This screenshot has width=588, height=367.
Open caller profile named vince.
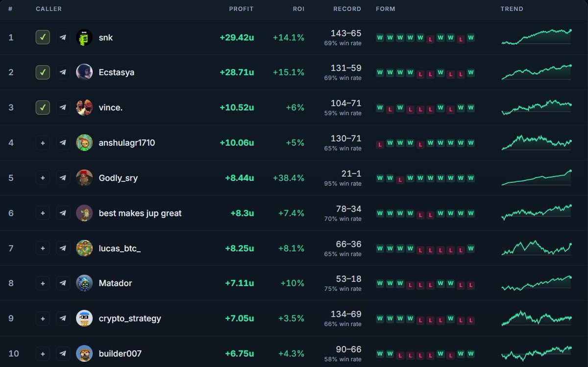coord(111,107)
